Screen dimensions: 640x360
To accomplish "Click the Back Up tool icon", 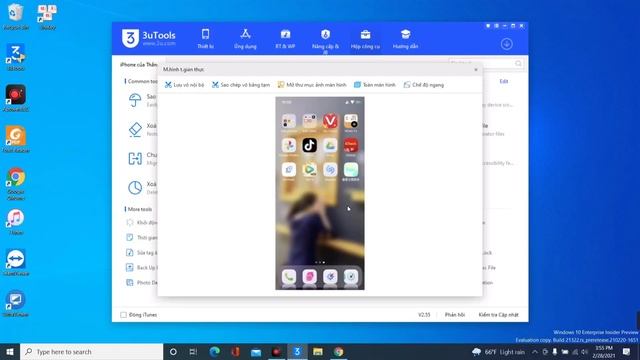I will [130, 267].
